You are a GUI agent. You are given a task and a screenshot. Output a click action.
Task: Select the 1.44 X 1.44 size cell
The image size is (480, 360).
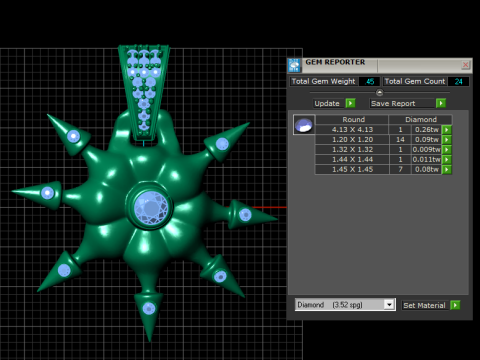(352, 160)
